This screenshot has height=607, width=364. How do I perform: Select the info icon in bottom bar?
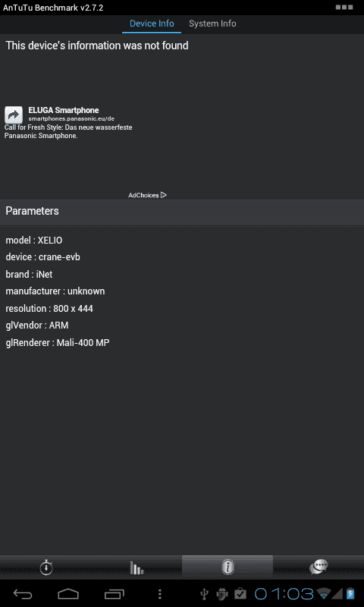227,568
